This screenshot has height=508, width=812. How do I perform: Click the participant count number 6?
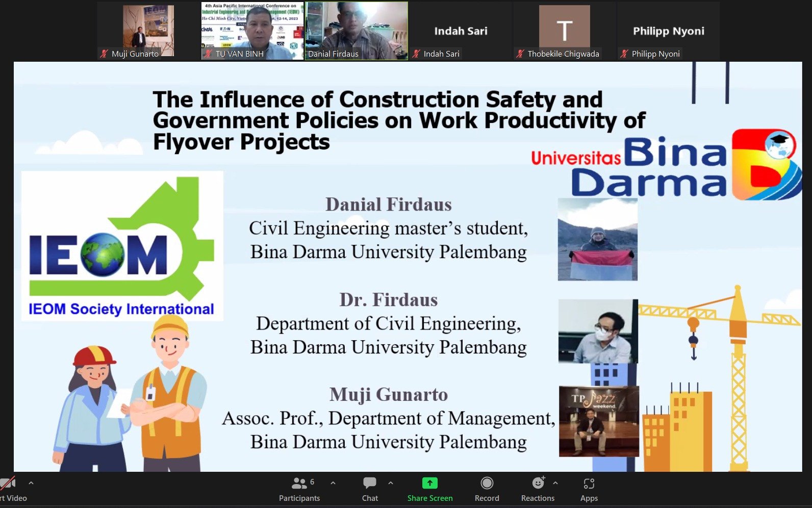pos(312,482)
